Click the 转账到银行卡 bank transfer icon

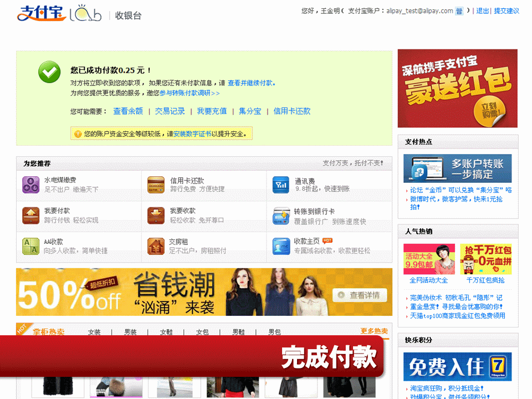pos(280,215)
